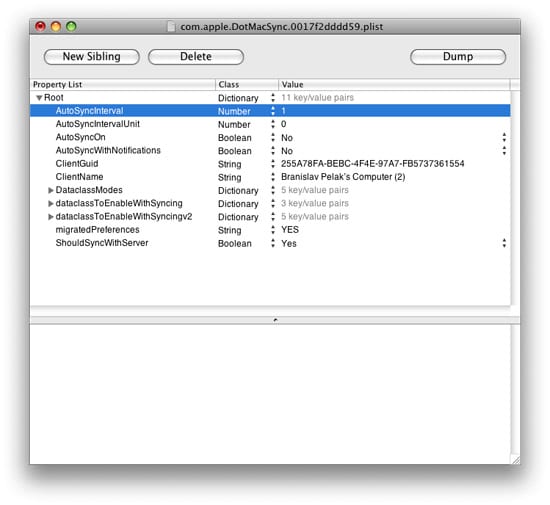Screen dimensions: 550x505
Task: Select the AutoSyncWithNotifications key
Action: (x=108, y=150)
